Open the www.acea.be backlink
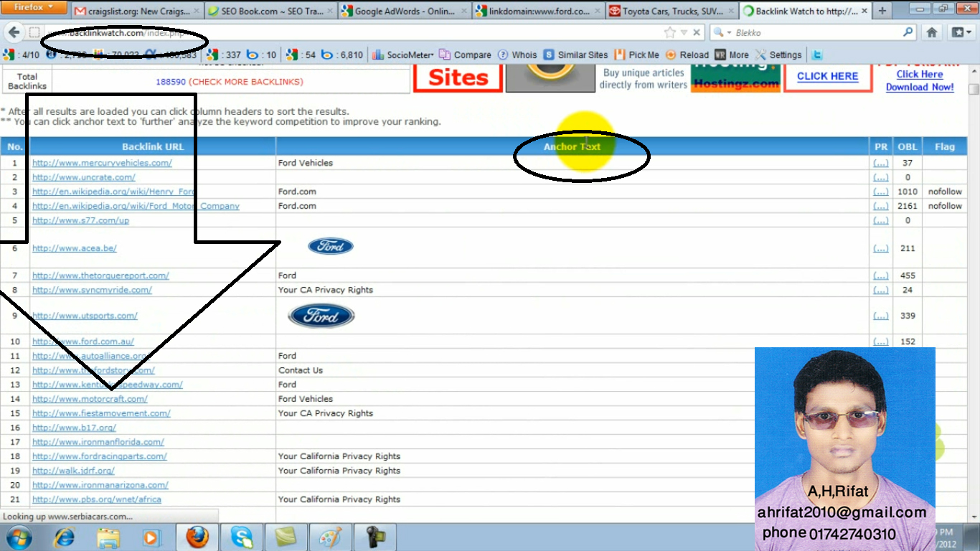 pos(75,248)
